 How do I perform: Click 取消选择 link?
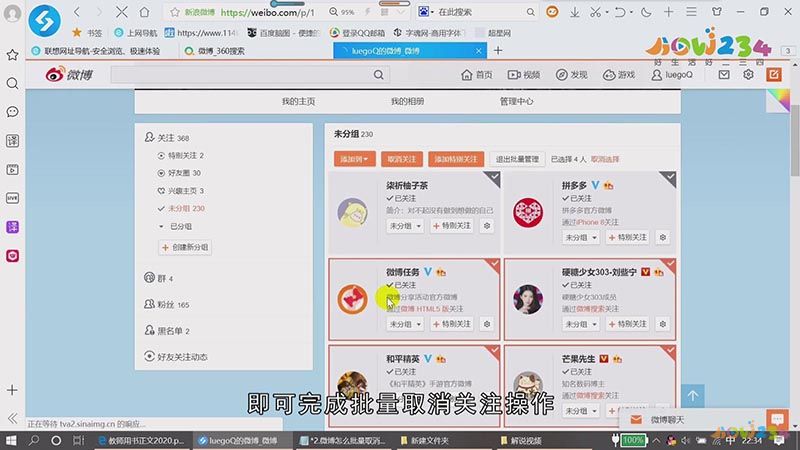(605, 159)
